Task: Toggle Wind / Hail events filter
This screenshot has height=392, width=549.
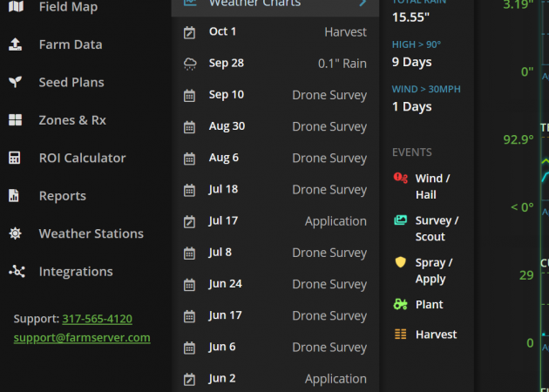Action: pos(424,186)
